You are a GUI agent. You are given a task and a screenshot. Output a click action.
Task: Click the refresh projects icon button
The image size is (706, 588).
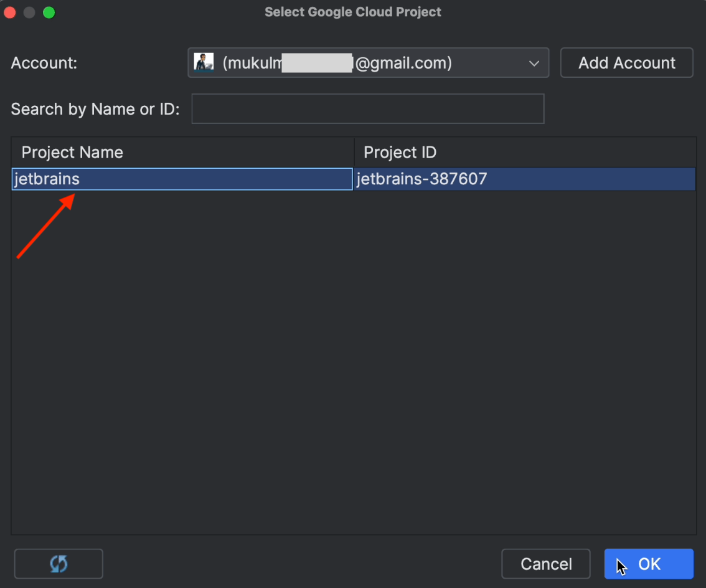click(59, 564)
